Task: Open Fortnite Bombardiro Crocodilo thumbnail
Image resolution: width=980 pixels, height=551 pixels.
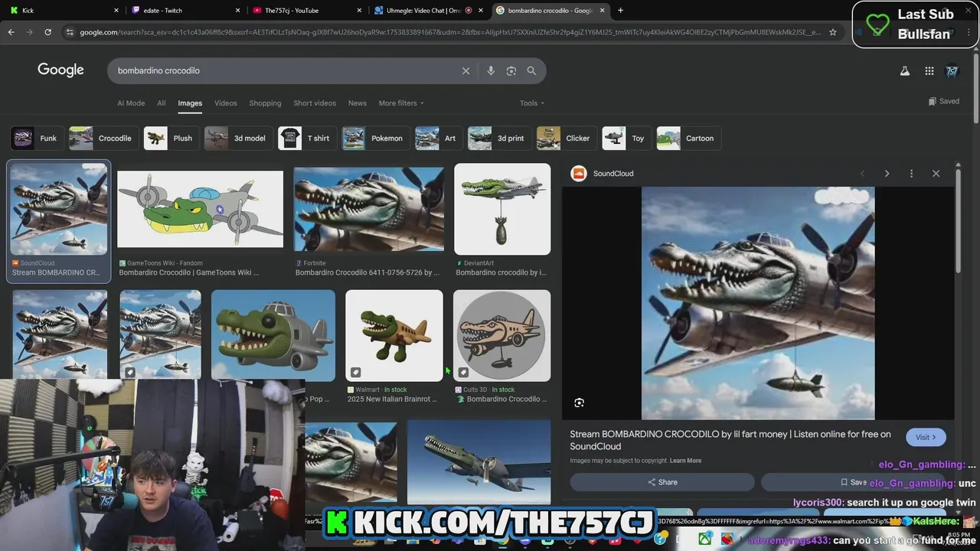Action: [368, 209]
